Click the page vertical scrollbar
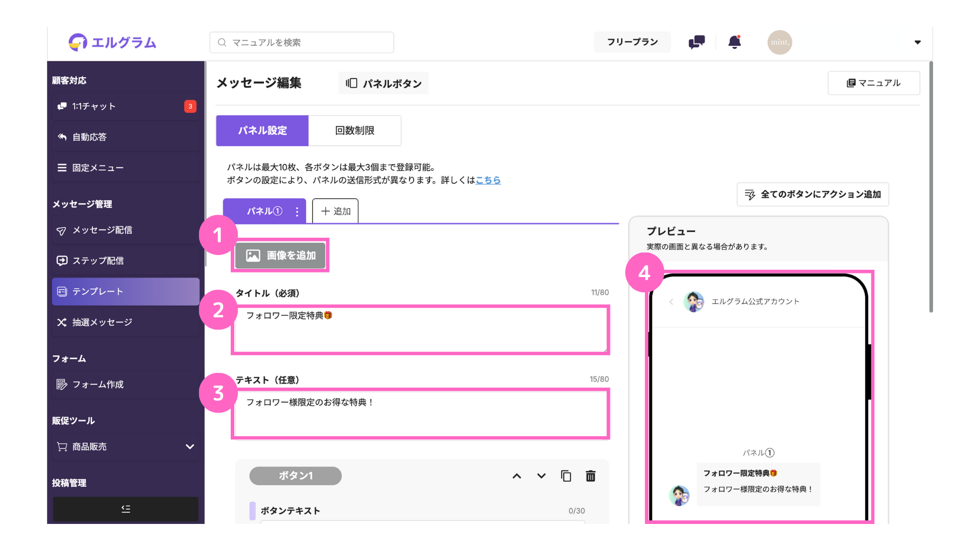Screen dimensions: 980x551 (x=931, y=187)
